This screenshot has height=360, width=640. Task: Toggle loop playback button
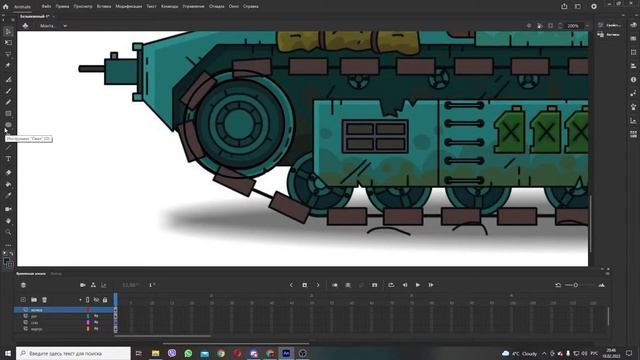click(x=391, y=285)
